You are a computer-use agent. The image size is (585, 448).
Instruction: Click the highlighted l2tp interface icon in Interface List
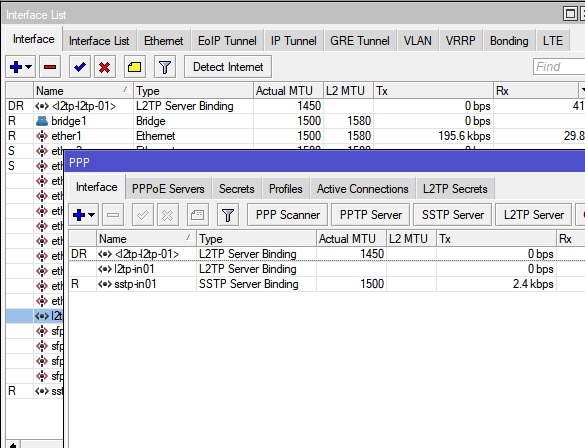point(42,316)
